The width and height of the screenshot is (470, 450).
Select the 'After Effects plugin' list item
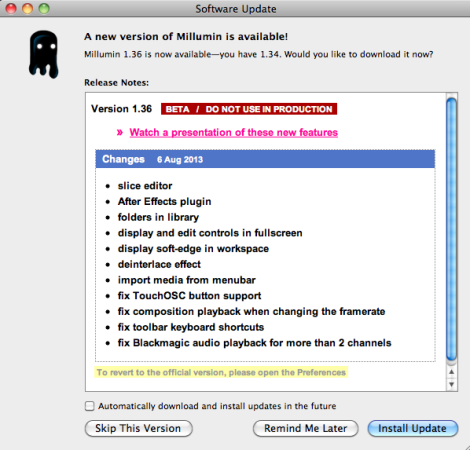click(164, 201)
